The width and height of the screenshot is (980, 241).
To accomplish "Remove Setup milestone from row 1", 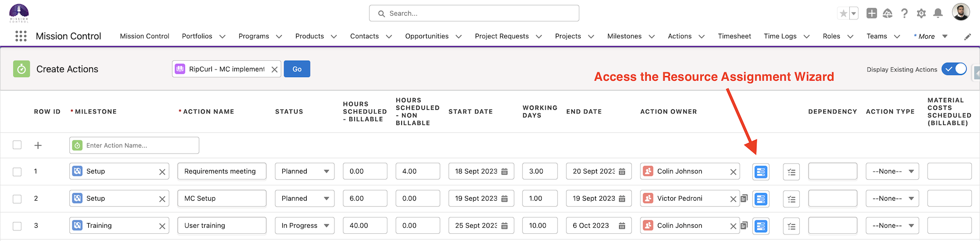I will point(162,172).
